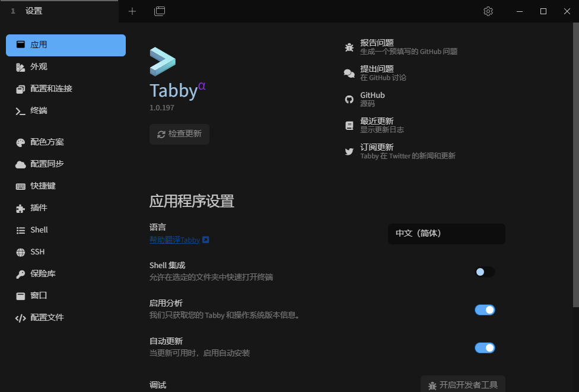Screen dimensions: 579x392
Task: Click 开启开发者工具 button
Action: coord(463,385)
